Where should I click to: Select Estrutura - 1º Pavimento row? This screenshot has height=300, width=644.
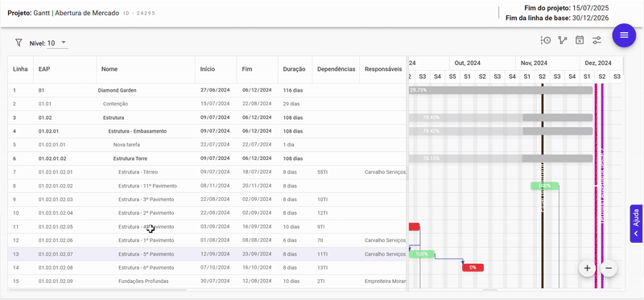[x=207, y=240]
